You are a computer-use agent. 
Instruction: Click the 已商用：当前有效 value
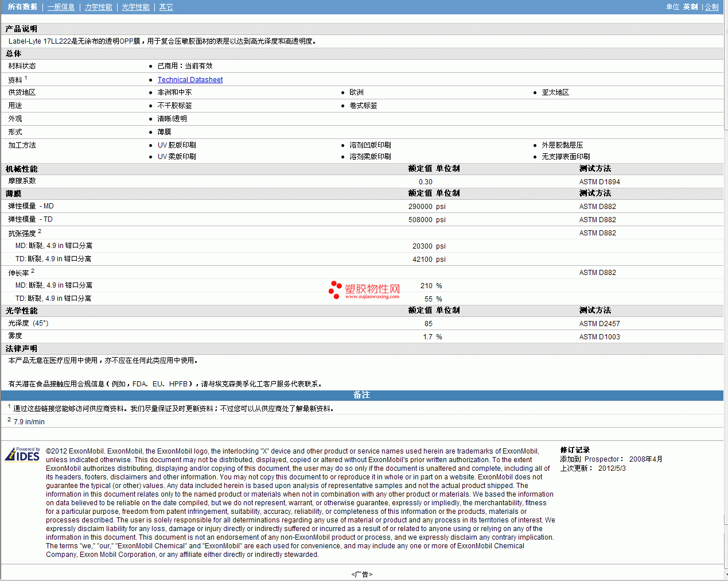pyautogui.click(x=185, y=66)
